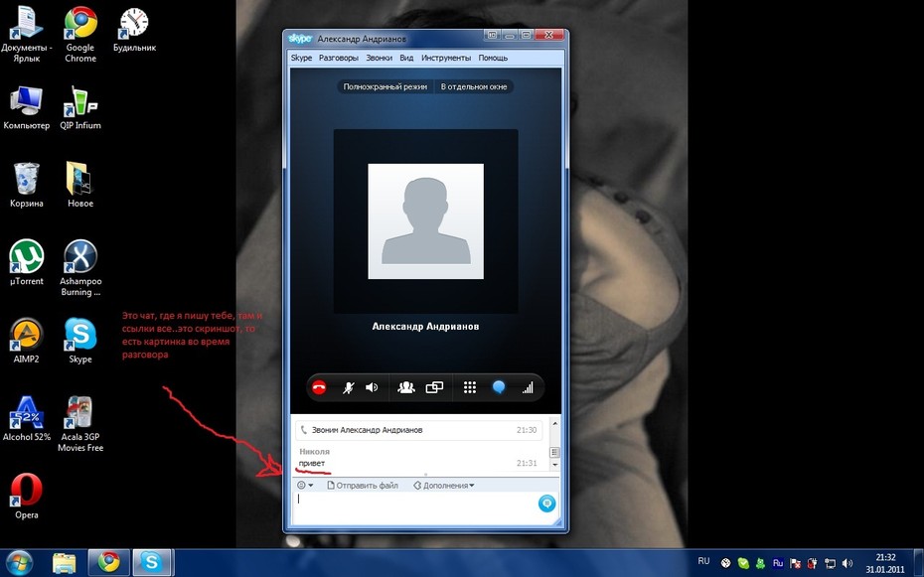Click chat scrollbar down arrow

[x=554, y=465]
